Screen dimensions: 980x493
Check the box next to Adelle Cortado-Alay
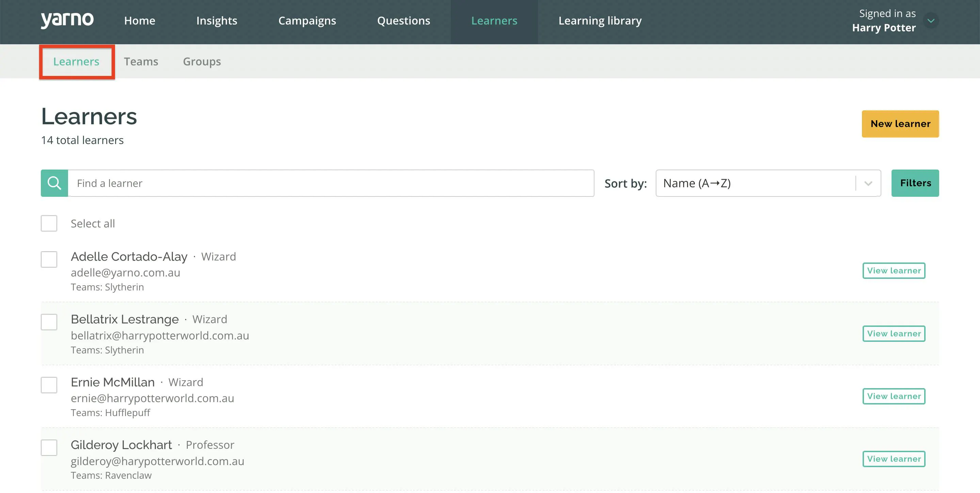click(49, 259)
